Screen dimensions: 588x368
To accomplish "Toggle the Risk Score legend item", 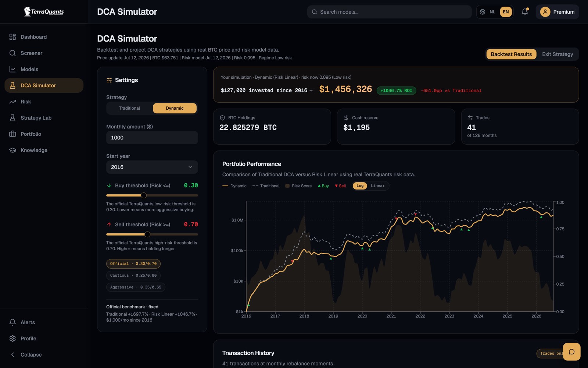I will 298,186.
